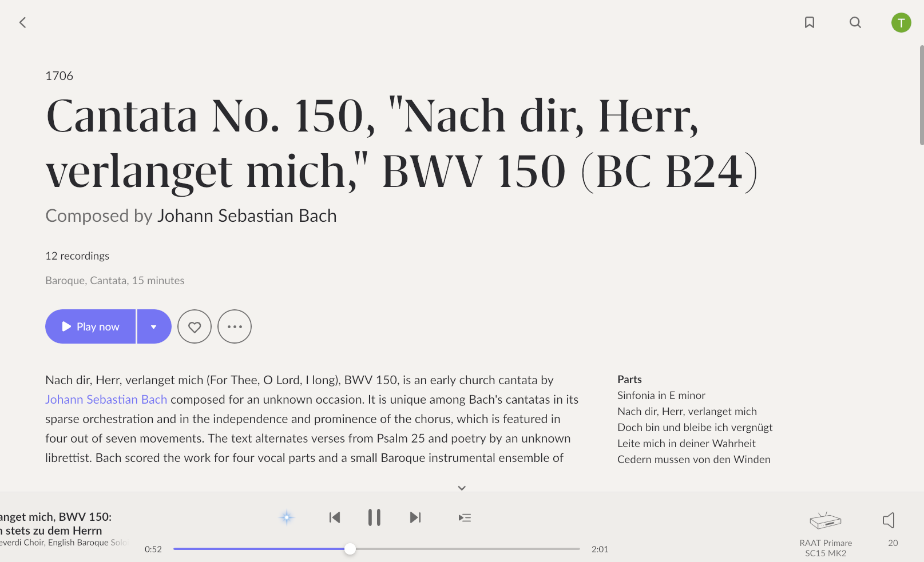
Task: Pause the current playback
Action: 374,517
